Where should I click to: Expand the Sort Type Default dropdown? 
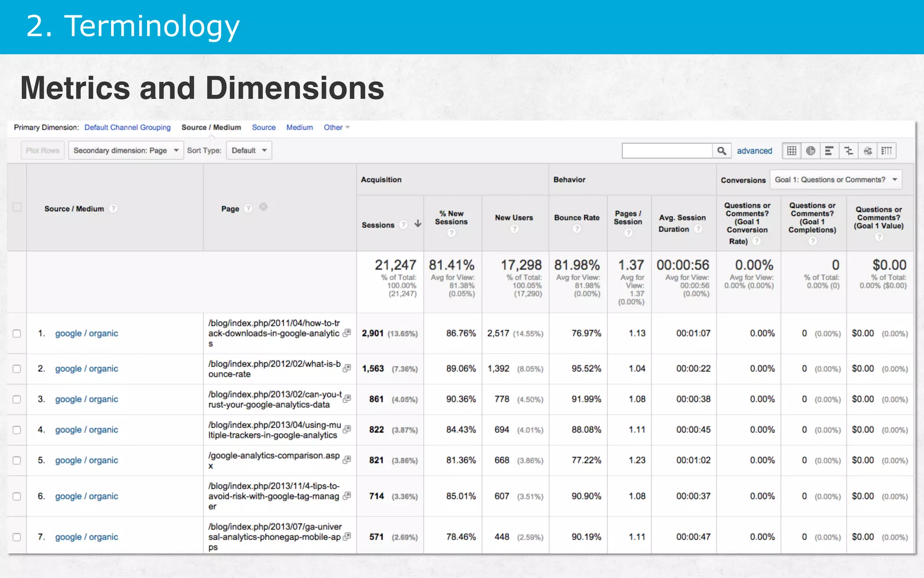click(249, 150)
